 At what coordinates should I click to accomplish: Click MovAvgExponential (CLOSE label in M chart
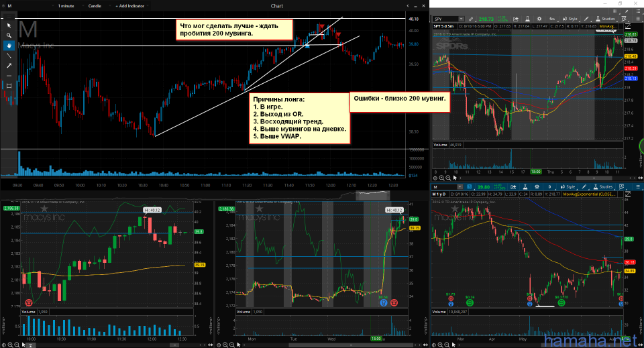point(590,194)
